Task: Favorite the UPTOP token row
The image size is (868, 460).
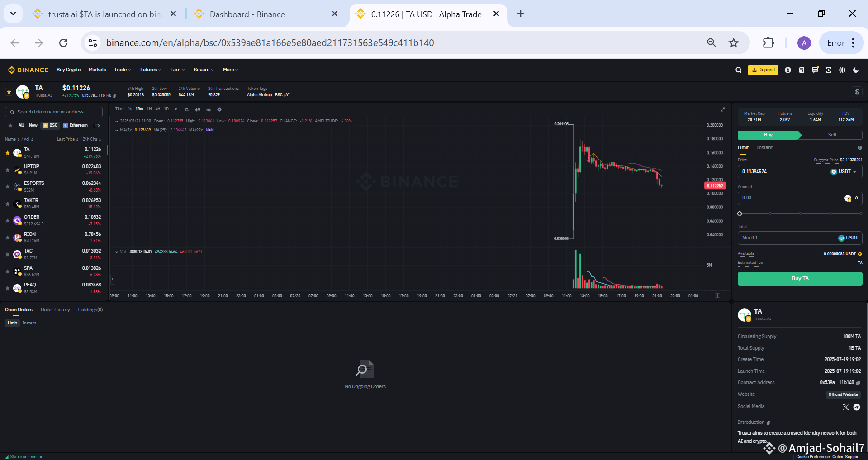Action: [x=8, y=170]
